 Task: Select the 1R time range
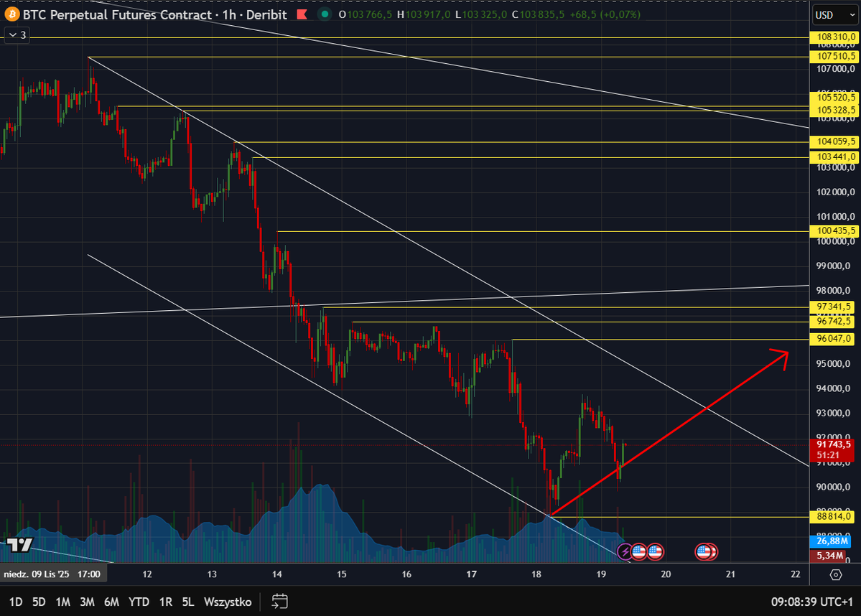165,602
